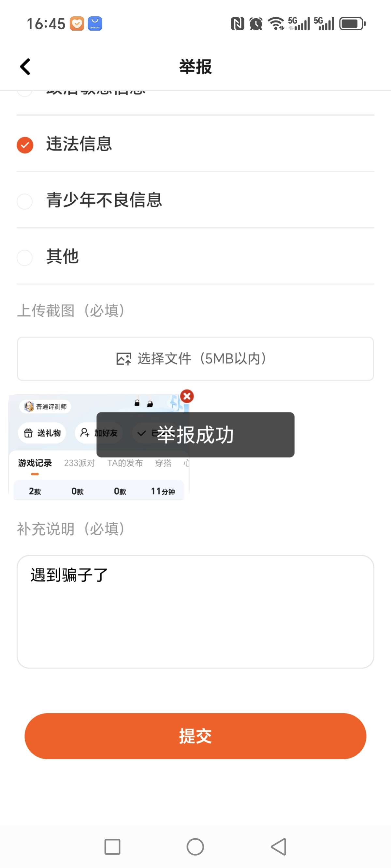Tap the Wi-Fi icon in status bar
The width and height of the screenshot is (391, 868).
click(276, 23)
